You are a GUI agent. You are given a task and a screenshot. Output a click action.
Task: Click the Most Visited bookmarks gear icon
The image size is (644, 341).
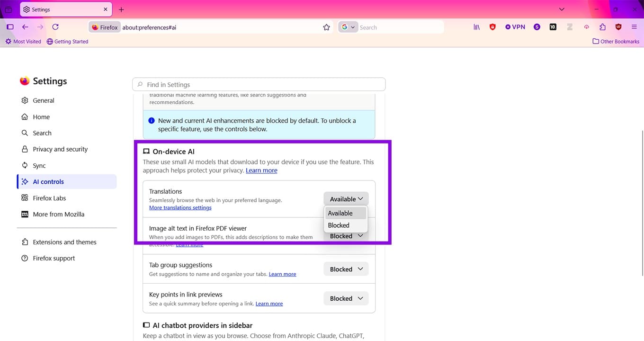(8, 42)
